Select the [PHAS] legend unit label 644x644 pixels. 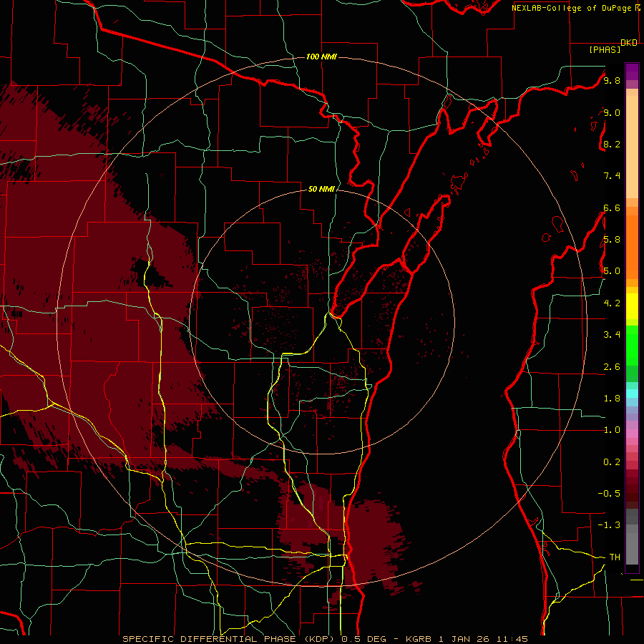(605, 50)
